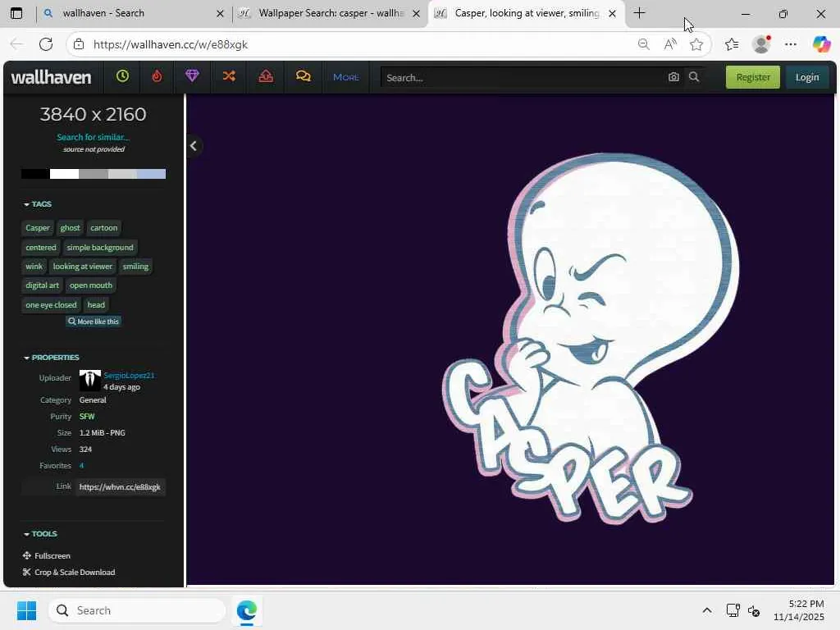Collapse the Tools section
840x630 pixels.
click(40, 533)
